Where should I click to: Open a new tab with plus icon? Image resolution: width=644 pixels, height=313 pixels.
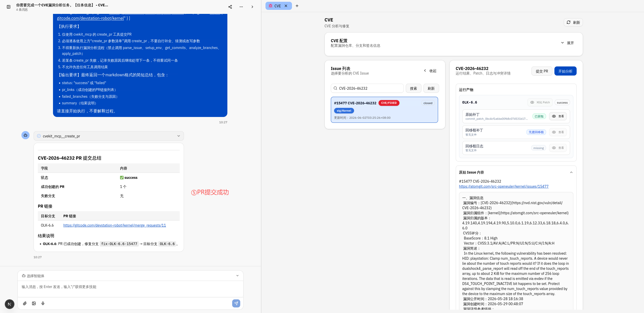297,6
